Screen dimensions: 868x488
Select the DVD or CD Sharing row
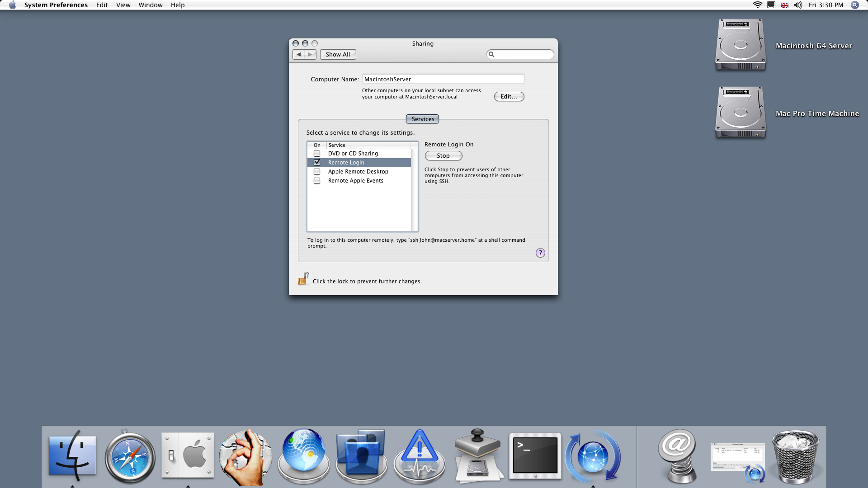359,154
